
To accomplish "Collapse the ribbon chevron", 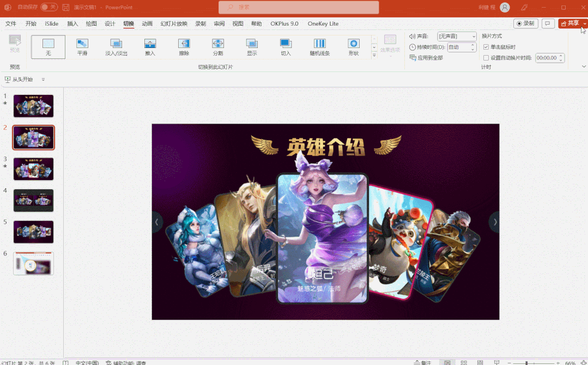I will (584, 67).
